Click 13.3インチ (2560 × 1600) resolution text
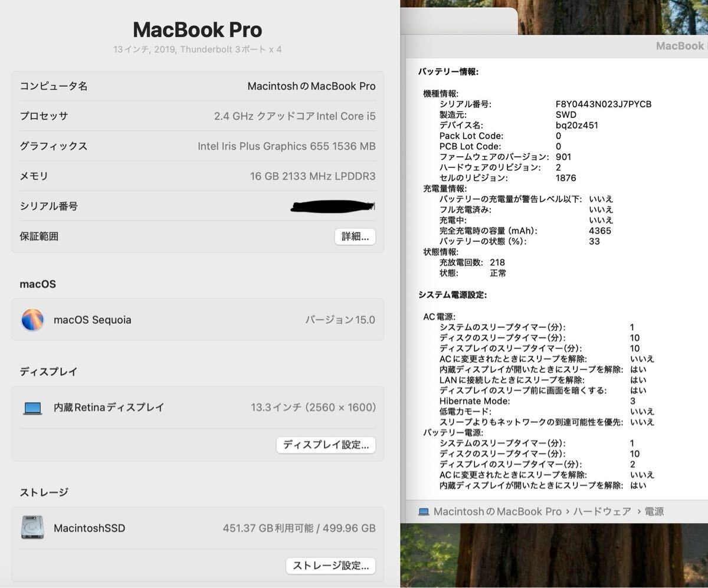Image resolution: width=708 pixels, height=588 pixels. tap(313, 408)
